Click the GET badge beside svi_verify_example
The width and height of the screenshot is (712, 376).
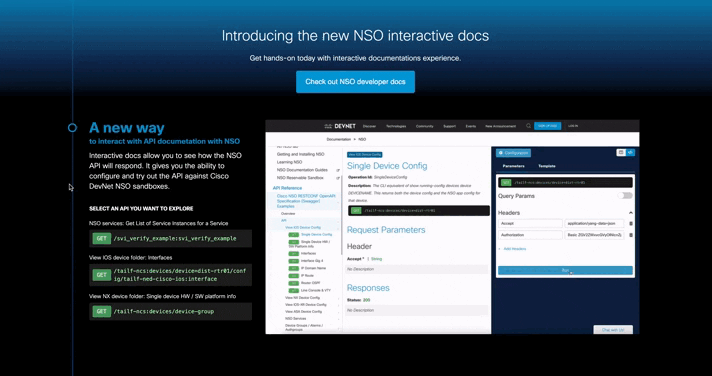pos(101,238)
